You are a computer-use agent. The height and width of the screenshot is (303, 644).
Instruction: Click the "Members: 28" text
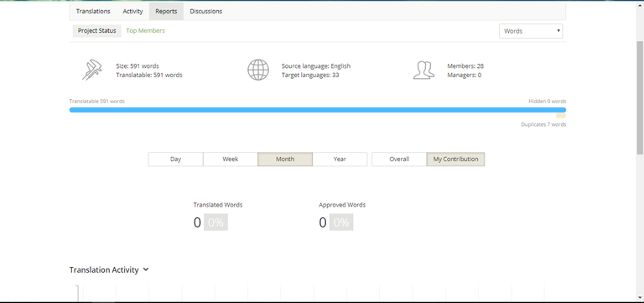[x=465, y=65]
